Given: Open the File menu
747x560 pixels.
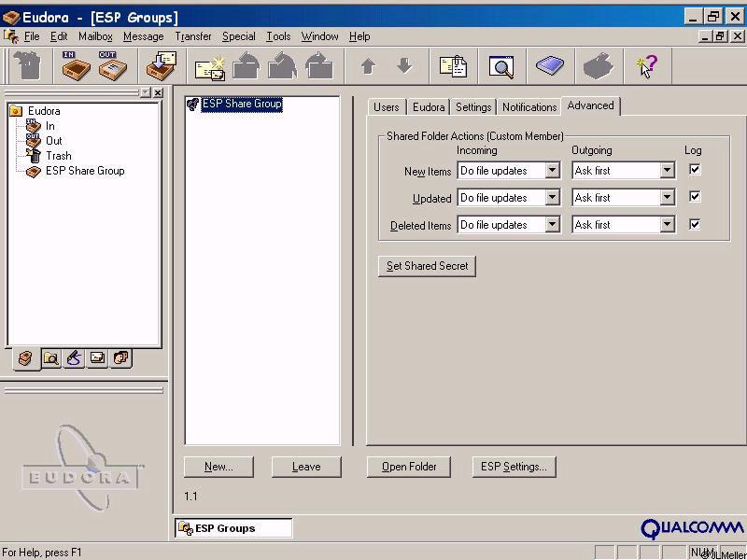Looking at the screenshot, I should click(32, 36).
